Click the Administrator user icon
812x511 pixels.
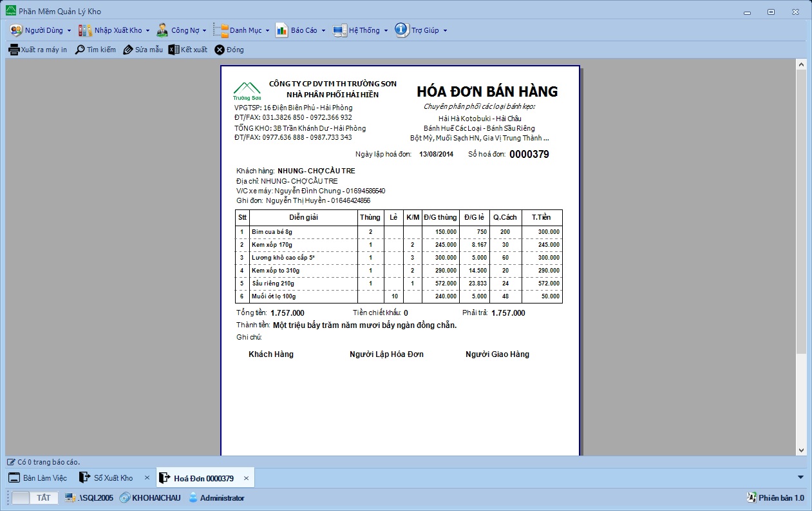click(x=193, y=497)
